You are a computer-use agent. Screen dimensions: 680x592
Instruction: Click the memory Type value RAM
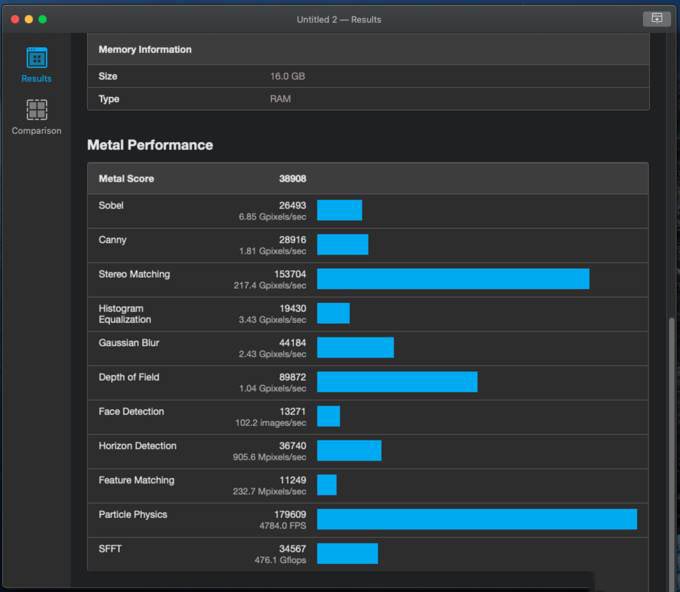point(280,99)
